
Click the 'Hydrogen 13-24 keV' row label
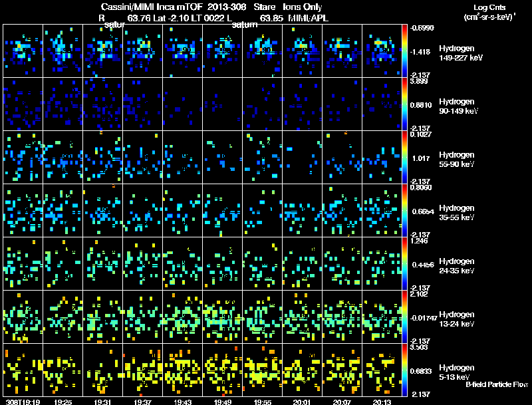coord(457,319)
